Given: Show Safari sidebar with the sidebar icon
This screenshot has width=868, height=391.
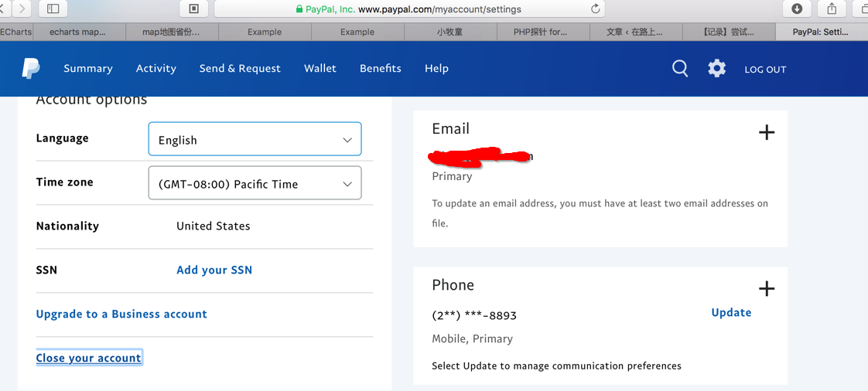Looking at the screenshot, I should point(53,8).
